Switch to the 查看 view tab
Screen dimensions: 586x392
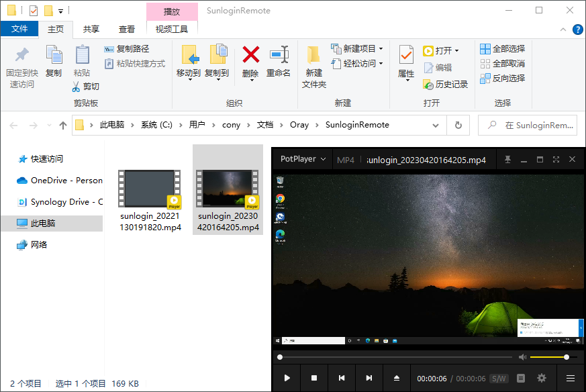(127, 30)
